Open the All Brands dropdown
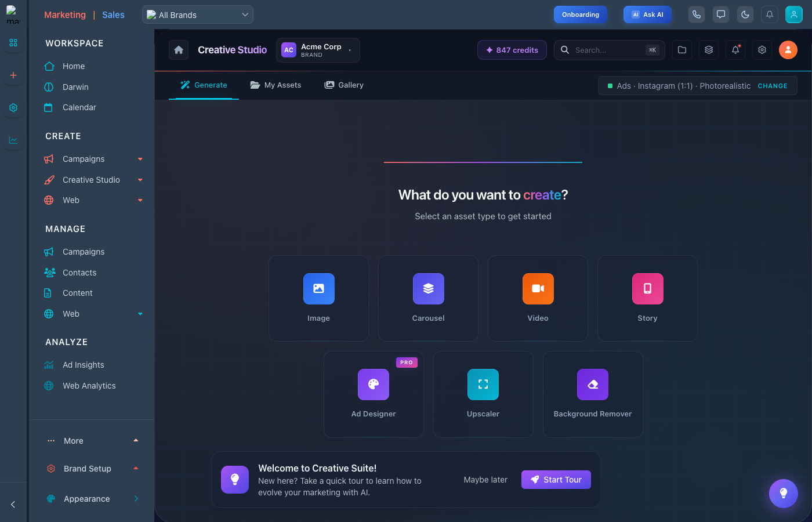812x522 pixels. click(x=198, y=14)
